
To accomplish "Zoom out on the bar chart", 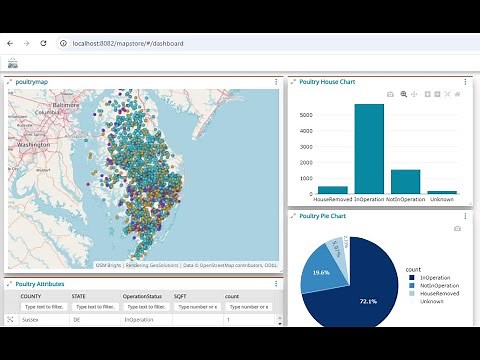I will coord(437,94).
